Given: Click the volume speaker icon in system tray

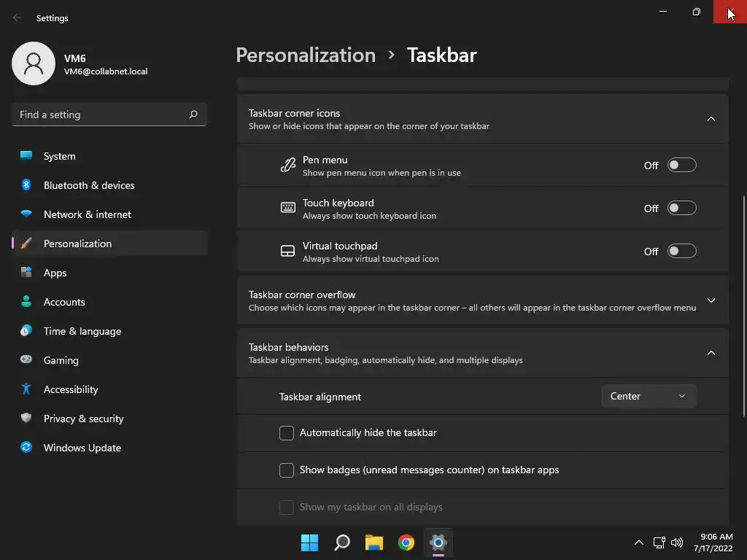Looking at the screenshot, I should (677, 542).
